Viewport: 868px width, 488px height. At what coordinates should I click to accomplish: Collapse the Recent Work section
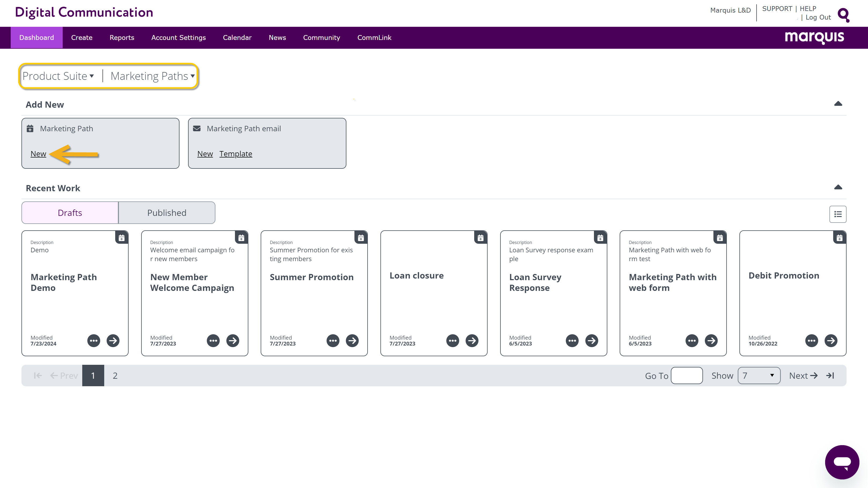tap(838, 187)
